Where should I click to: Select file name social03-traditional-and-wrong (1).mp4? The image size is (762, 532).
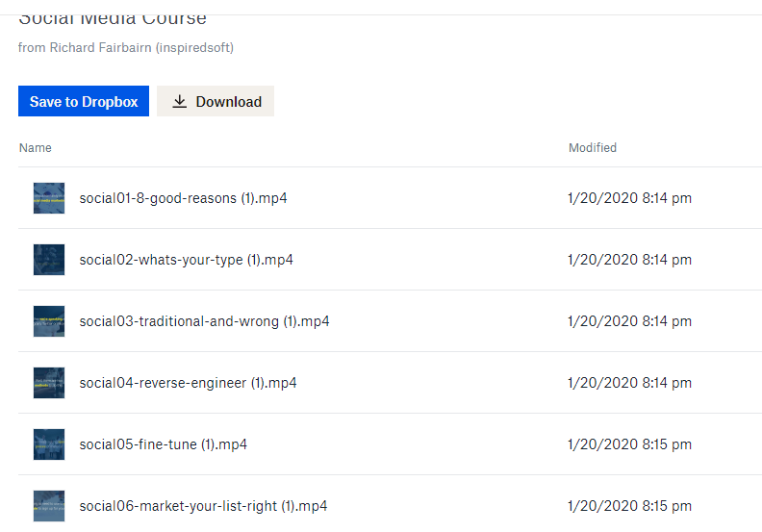pos(204,321)
